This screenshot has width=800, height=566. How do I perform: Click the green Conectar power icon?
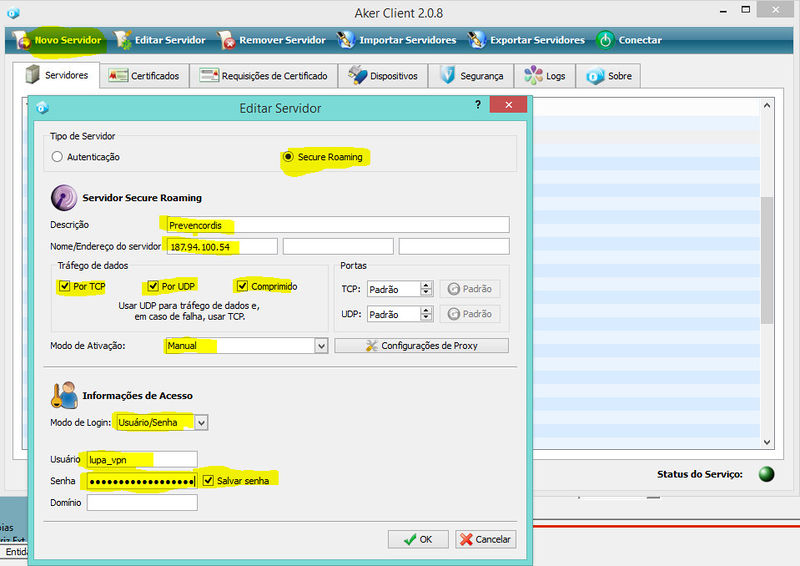605,40
